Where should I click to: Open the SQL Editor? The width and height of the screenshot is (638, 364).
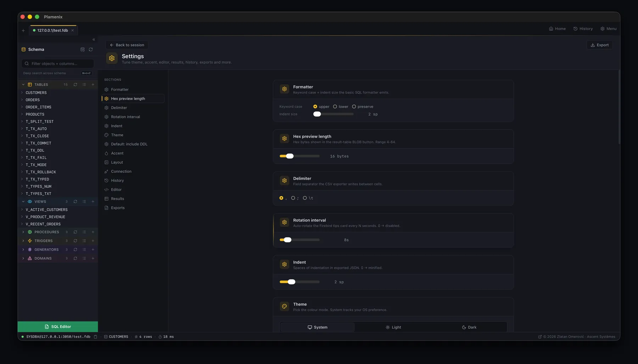pyautogui.click(x=58, y=326)
